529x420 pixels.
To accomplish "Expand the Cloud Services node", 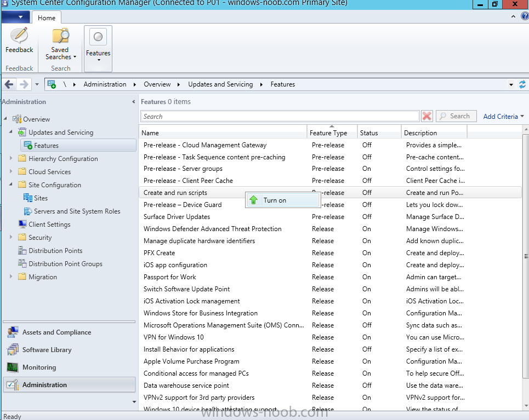I will 11,171.
